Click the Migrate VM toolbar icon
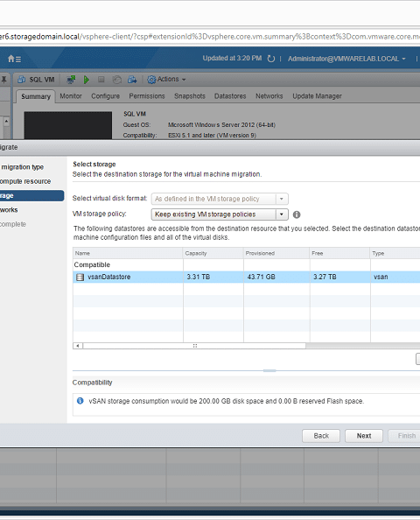The image size is (420, 520). (132, 80)
